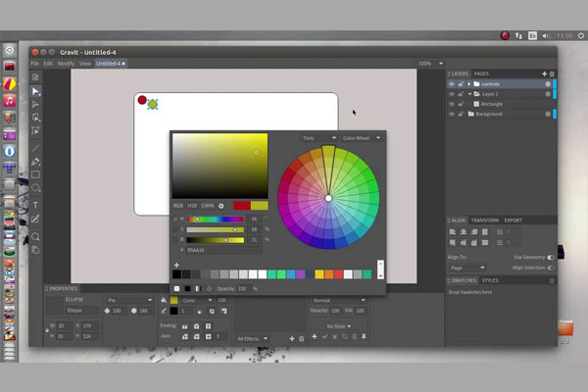Switch to CMYK color mode
This screenshot has height=392, width=588.
pyautogui.click(x=207, y=206)
